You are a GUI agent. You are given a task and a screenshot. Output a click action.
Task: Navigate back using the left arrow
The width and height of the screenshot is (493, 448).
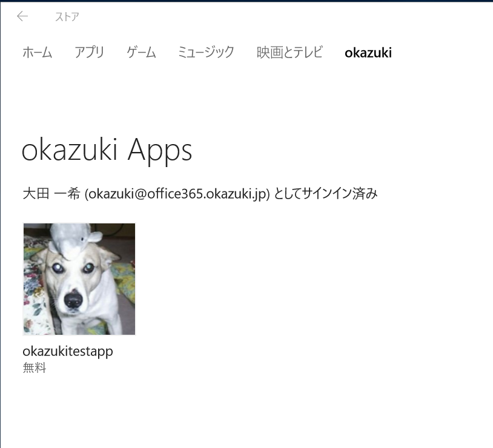(x=21, y=16)
